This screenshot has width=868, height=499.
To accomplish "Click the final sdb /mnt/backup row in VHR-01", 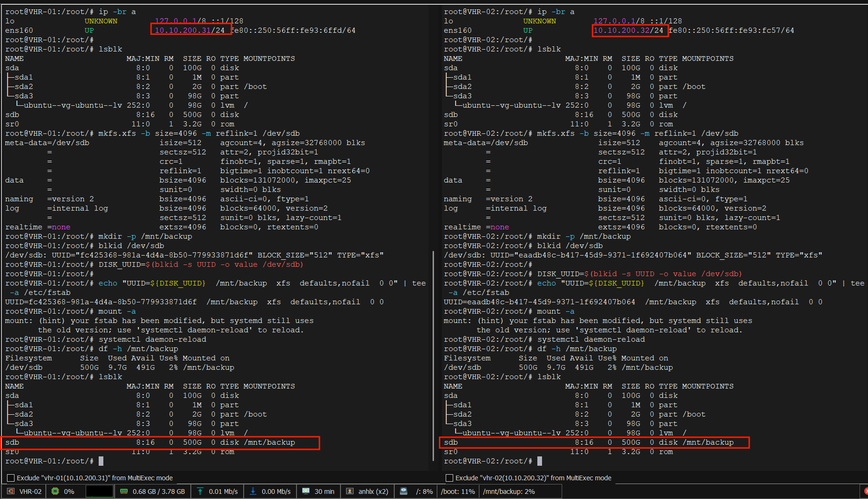I will tap(150, 442).
